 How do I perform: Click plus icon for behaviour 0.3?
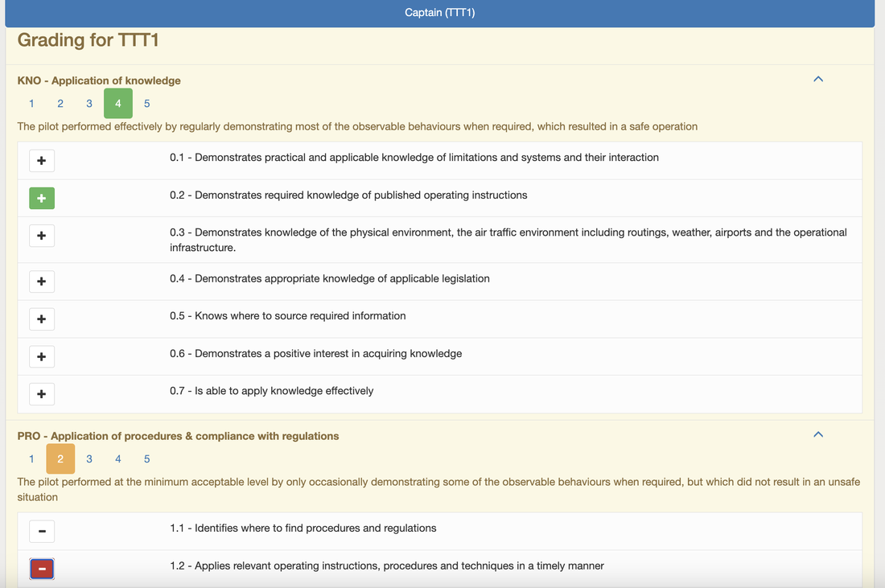42,236
